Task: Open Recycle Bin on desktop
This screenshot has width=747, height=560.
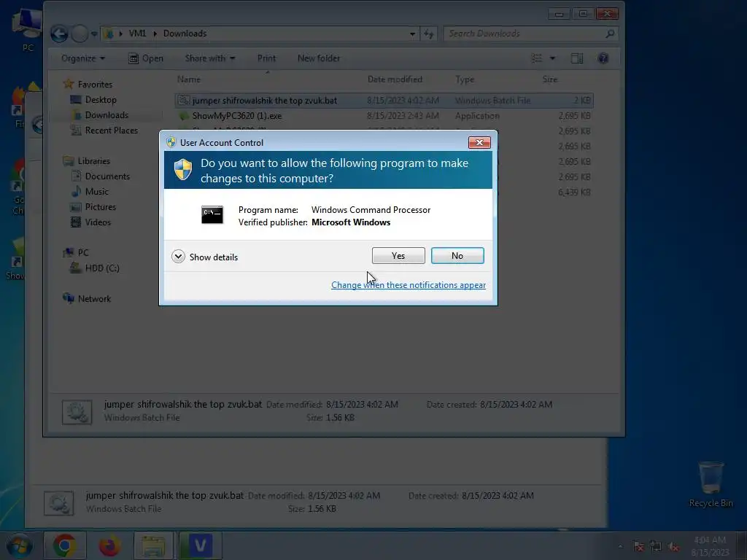Action: coord(711,484)
